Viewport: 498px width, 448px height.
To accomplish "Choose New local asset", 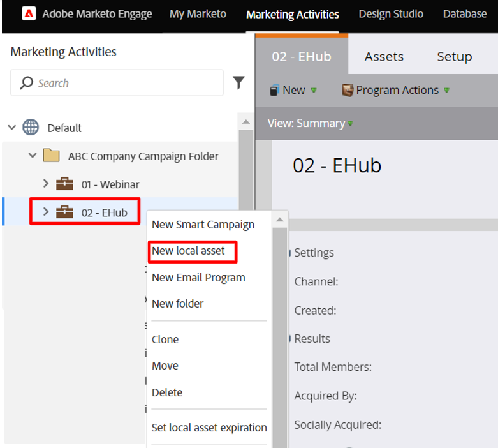I will coord(188,251).
